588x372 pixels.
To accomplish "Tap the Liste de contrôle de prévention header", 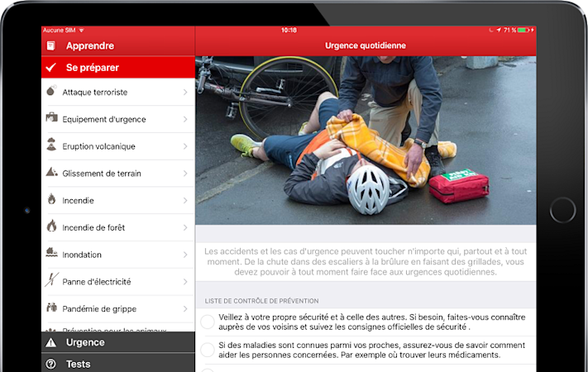I will 262,301.
